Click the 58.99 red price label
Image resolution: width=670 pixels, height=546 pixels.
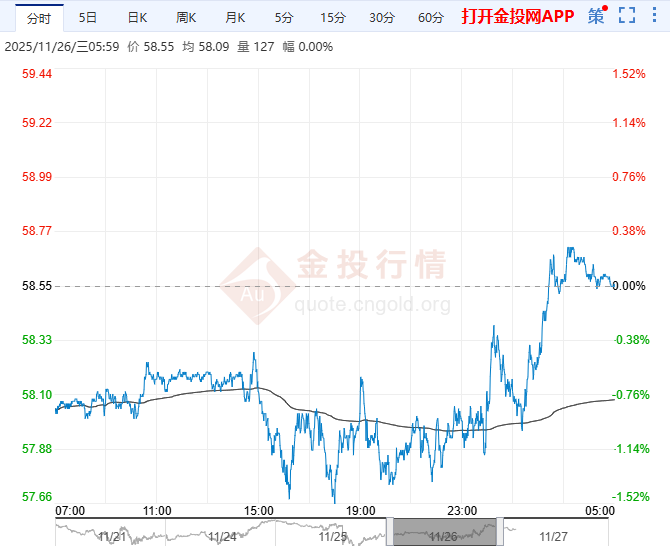37,176
